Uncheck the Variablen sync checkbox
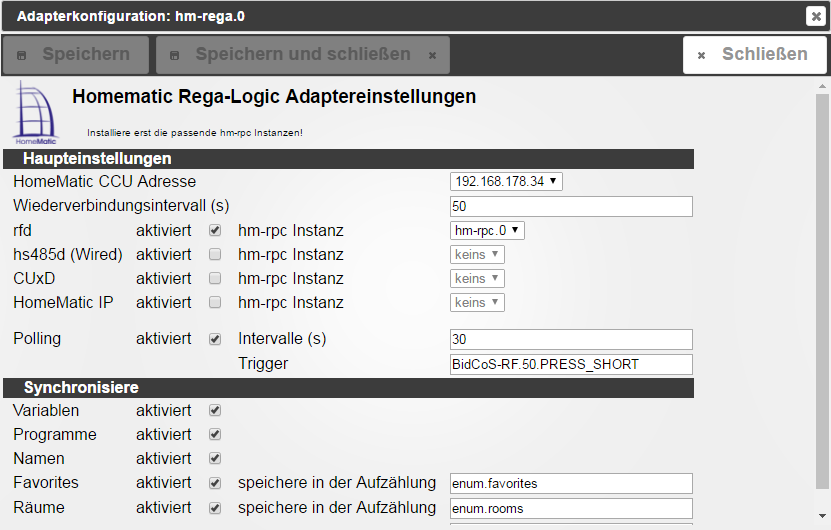The width and height of the screenshot is (831, 530). click(214, 411)
